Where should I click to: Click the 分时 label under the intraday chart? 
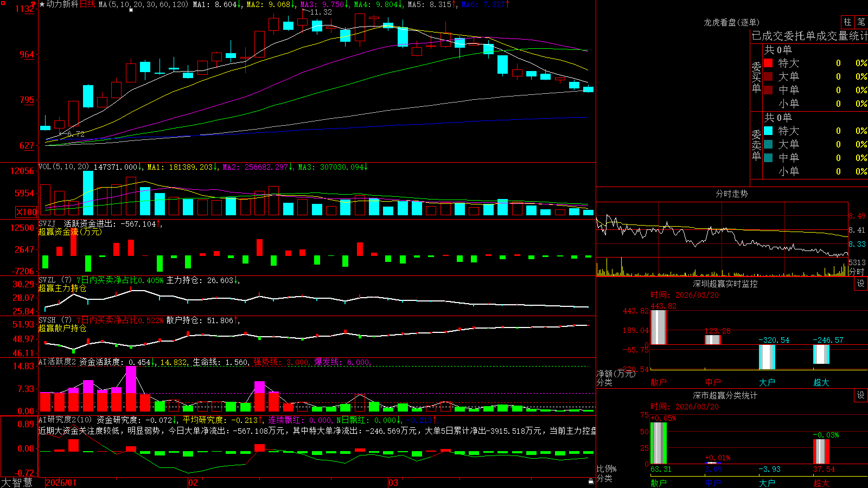point(857,272)
